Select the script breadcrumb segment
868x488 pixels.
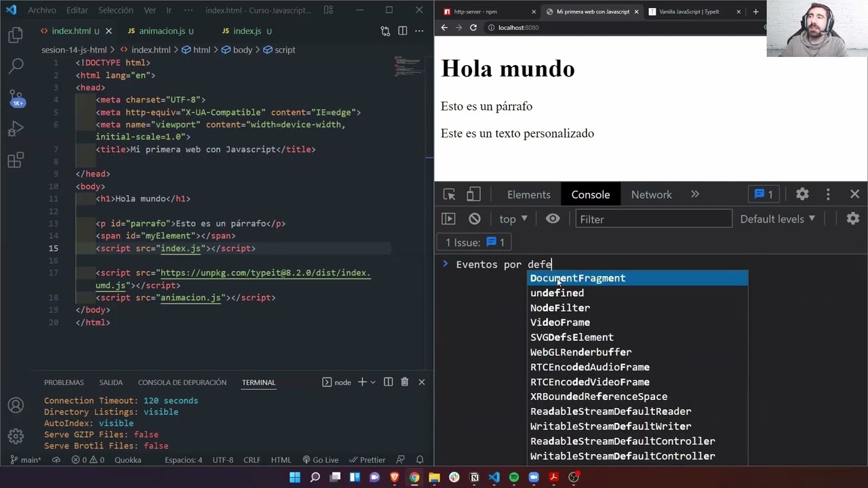(279, 50)
